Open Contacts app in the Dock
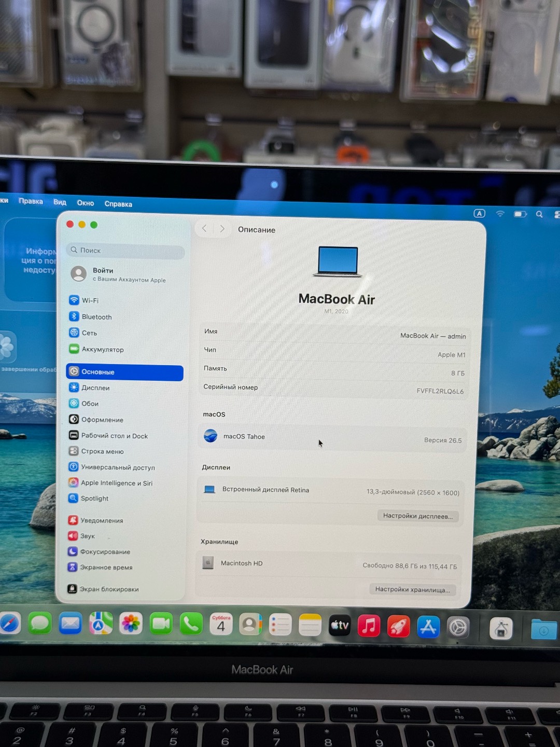Viewport: 560px width, 747px height. tap(250, 625)
